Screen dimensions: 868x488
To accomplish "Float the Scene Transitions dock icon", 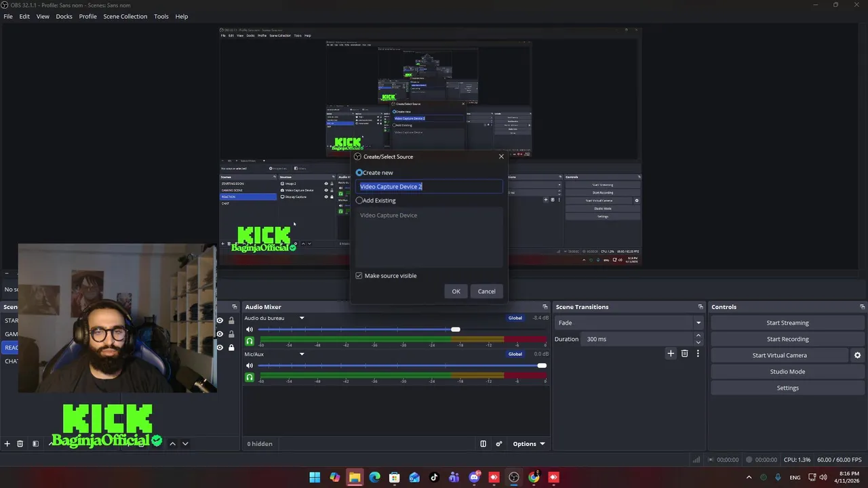I will pos(700,307).
